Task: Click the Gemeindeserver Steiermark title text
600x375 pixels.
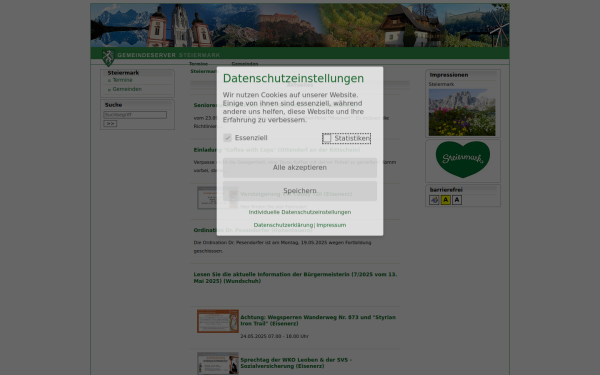Action: point(169,55)
